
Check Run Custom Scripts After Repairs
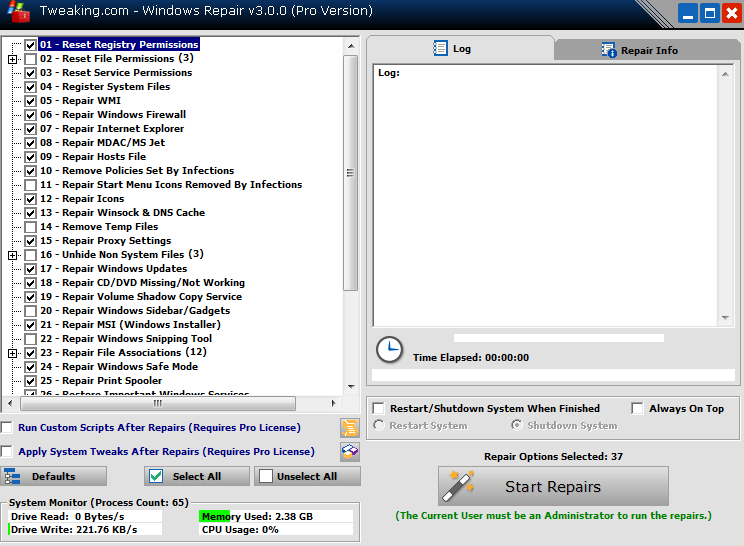pos(7,427)
